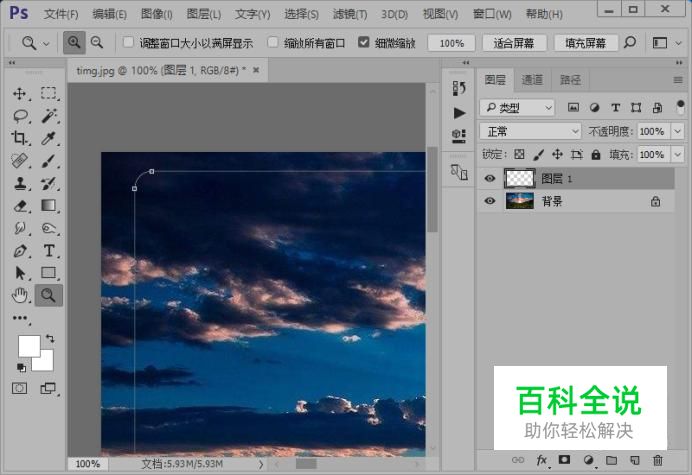Open the Layers panel options menu
The height and width of the screenshot is (475, 692).
pos(678,80)
